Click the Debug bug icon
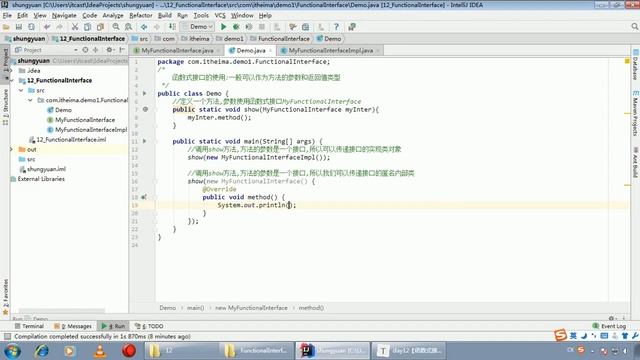640x360 pixels. pos(236,27)
